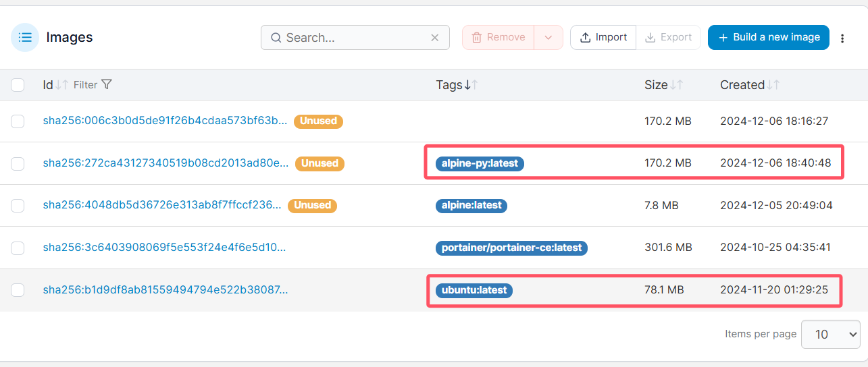Click the Images list icon in header
868x367 pixels.
coord(25,37)
